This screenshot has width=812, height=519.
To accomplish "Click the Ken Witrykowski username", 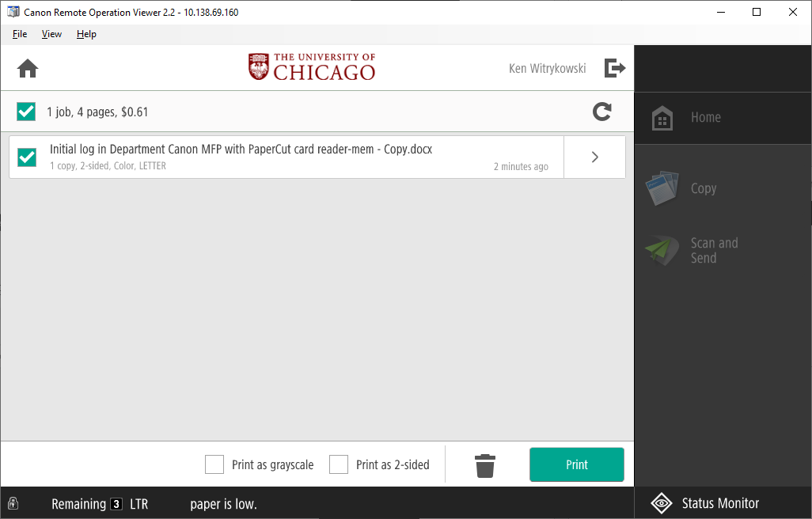I will pos(547,68).
